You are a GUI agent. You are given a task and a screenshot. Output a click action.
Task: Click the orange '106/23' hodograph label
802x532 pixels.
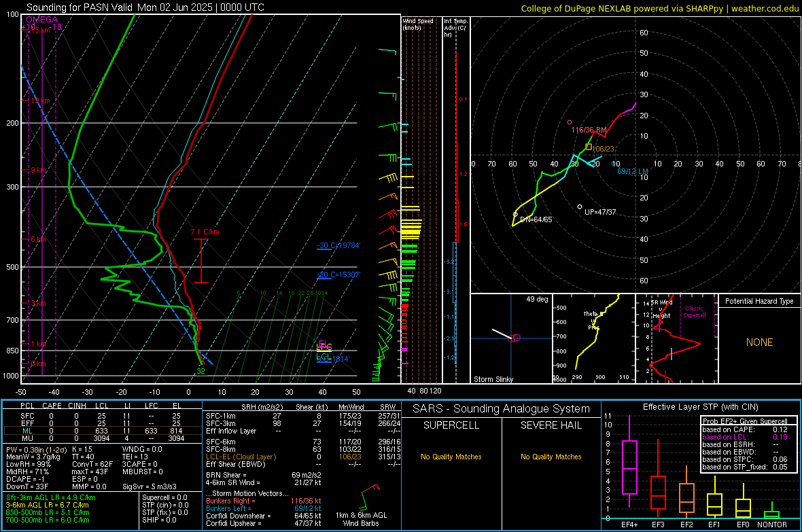point(603,149)
